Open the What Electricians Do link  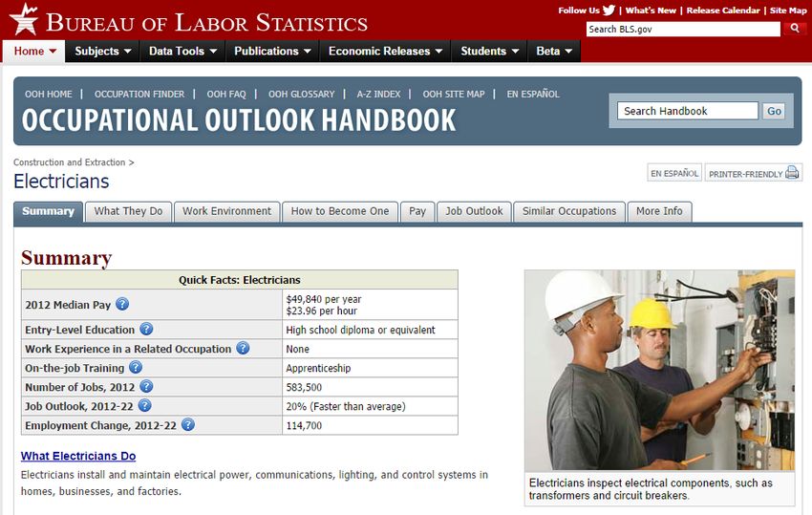[78, 456]
